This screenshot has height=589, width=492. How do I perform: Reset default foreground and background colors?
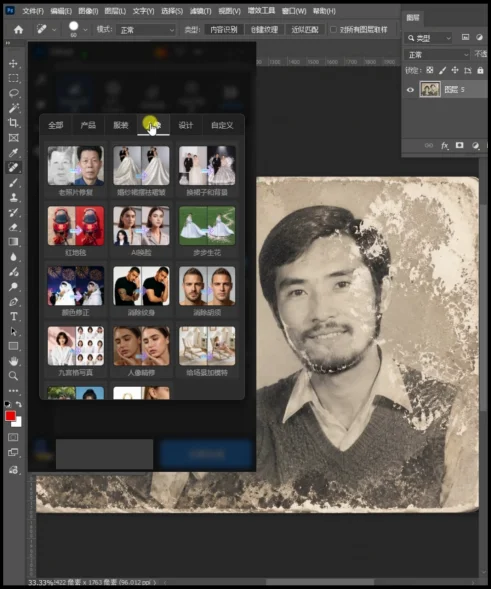(x=8, y=404)
